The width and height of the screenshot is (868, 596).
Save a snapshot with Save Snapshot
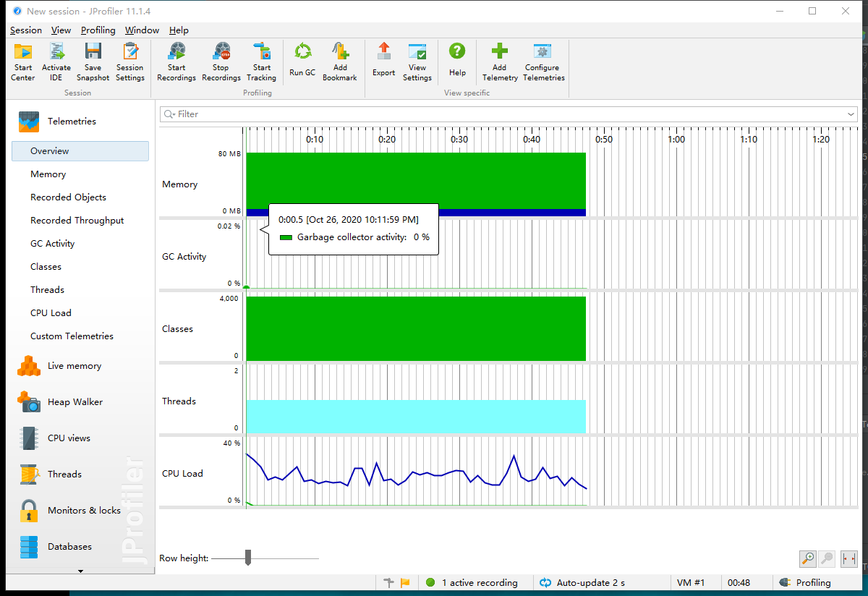coord(93,62)
